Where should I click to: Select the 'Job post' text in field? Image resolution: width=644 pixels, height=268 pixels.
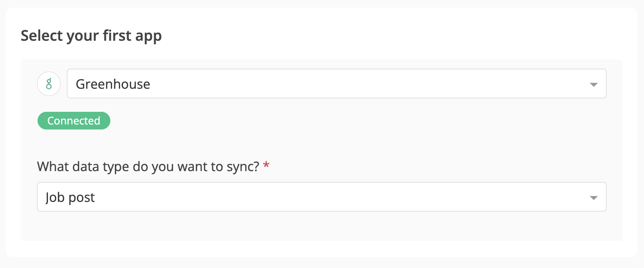click(71, 197)
